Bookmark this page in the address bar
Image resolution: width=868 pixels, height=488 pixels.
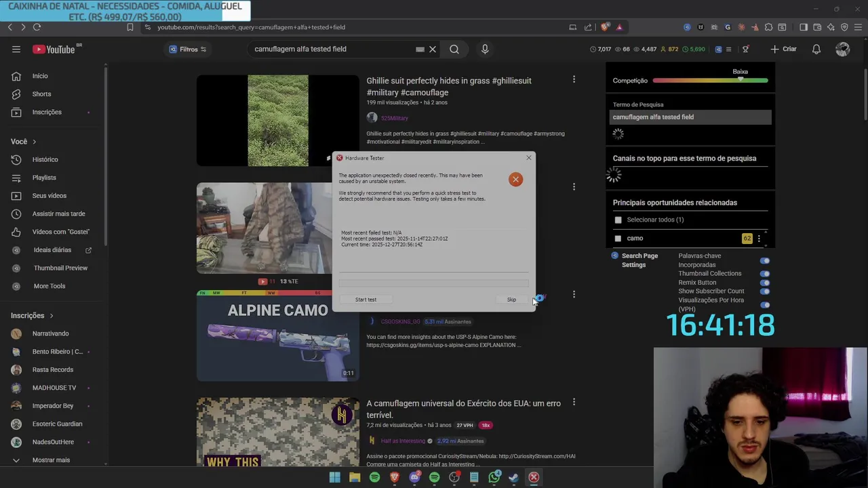point(130,27)
